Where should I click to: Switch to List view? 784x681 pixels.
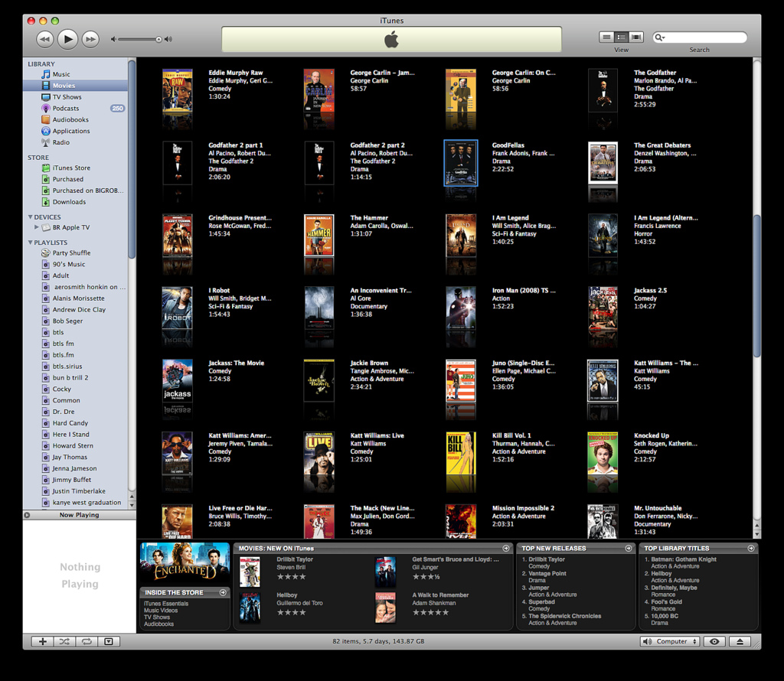[x=606, y=37]
